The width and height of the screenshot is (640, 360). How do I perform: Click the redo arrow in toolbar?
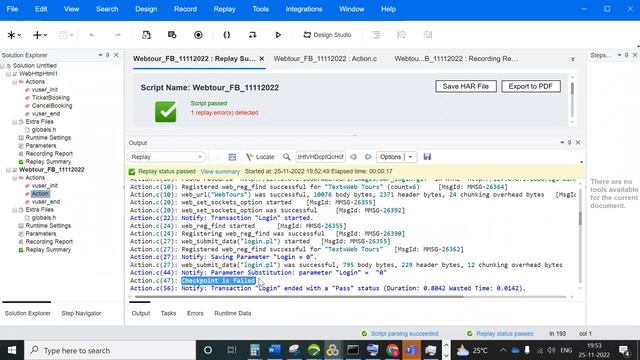tap(118, 35)
